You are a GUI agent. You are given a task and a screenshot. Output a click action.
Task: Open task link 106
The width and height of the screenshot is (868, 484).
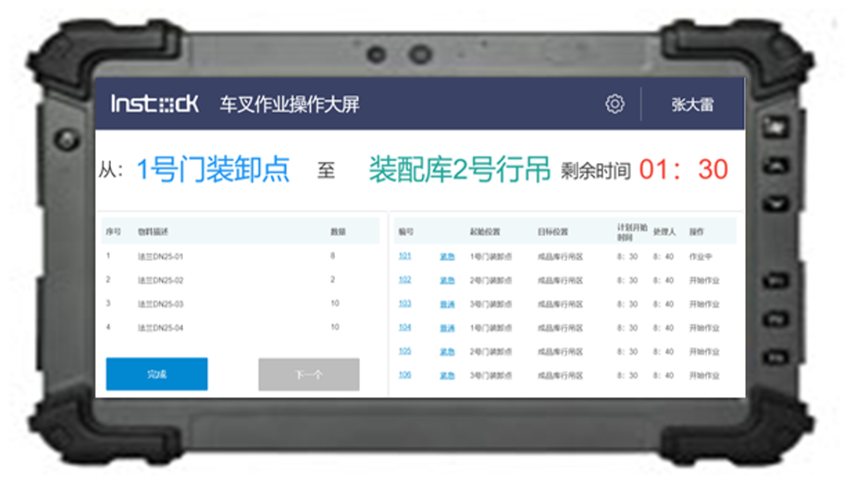[x=404, y=375]
